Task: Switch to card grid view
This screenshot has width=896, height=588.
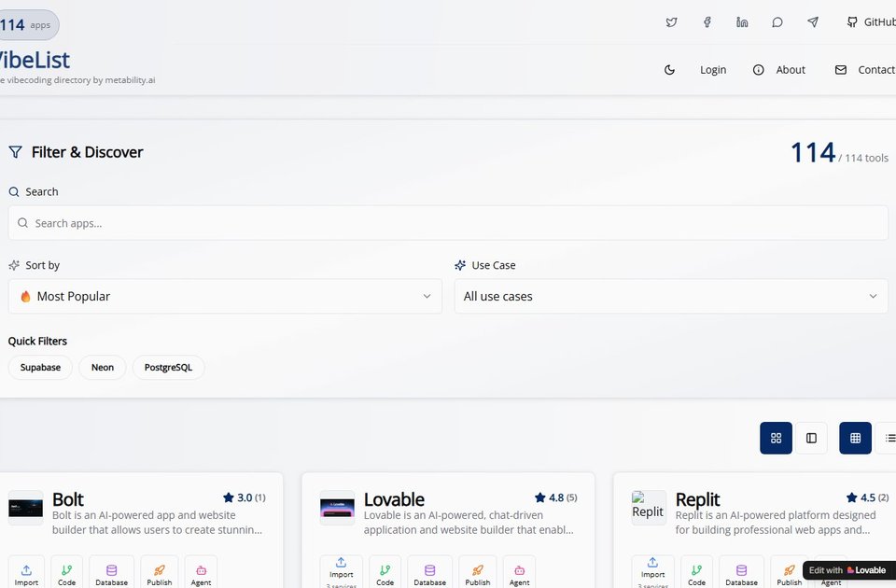Action: point(776,439)
